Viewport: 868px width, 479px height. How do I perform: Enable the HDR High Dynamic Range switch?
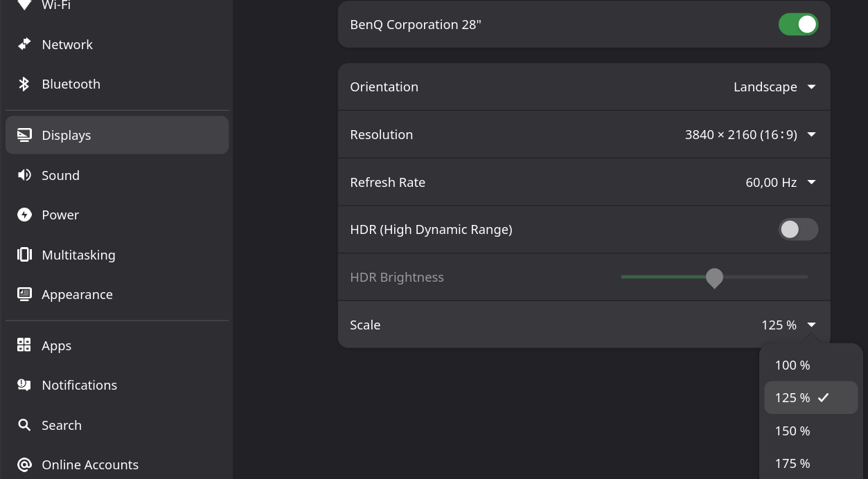coord(798,230)
